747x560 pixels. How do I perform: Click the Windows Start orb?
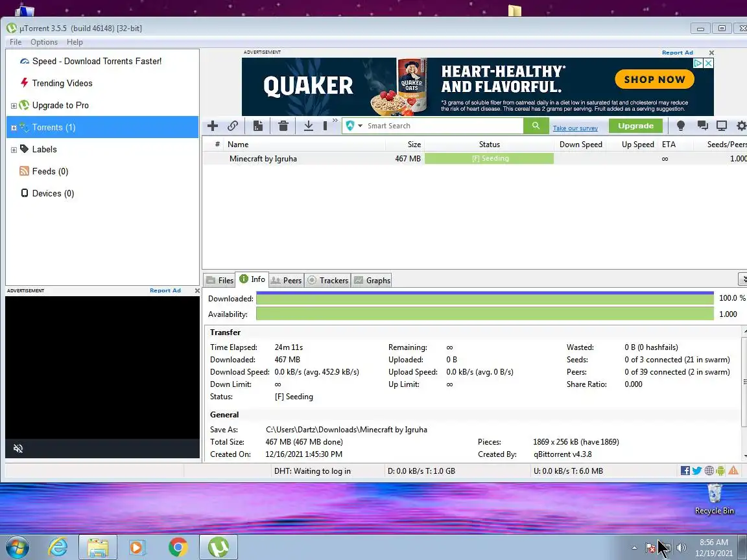click(x=17, y=547)
